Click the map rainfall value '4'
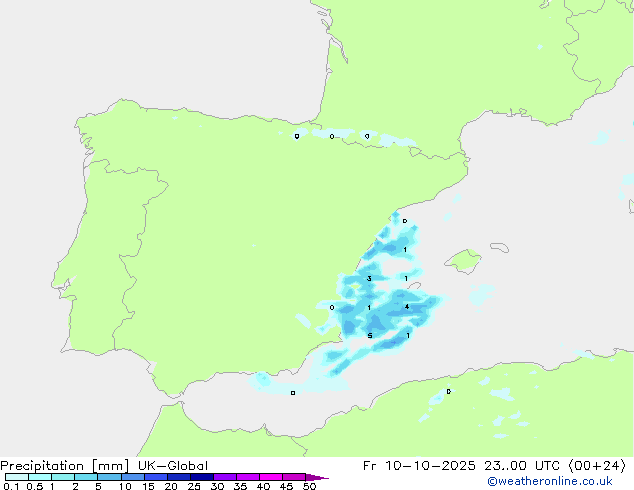This screenshot has height=490, width=634. [x=407, y=307]
